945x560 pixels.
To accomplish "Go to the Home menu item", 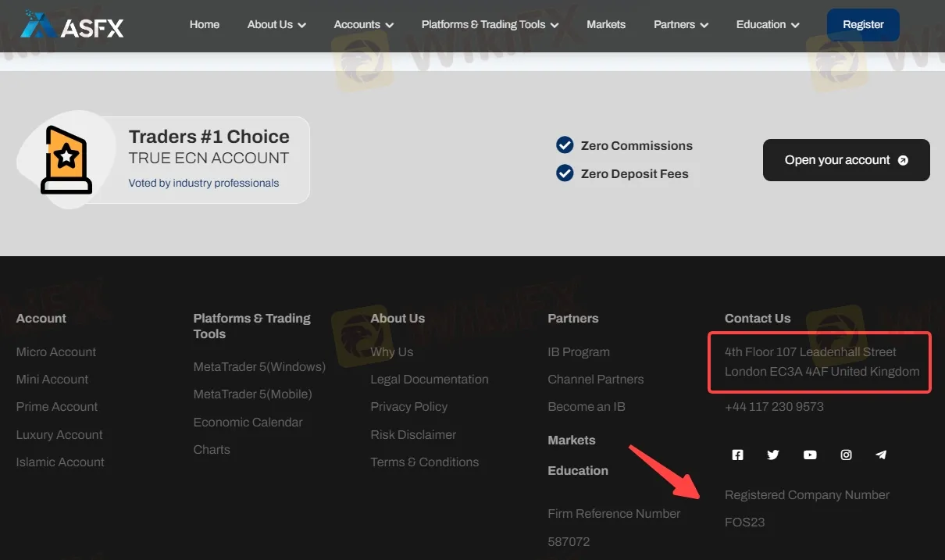I will (x=205, y=25).
